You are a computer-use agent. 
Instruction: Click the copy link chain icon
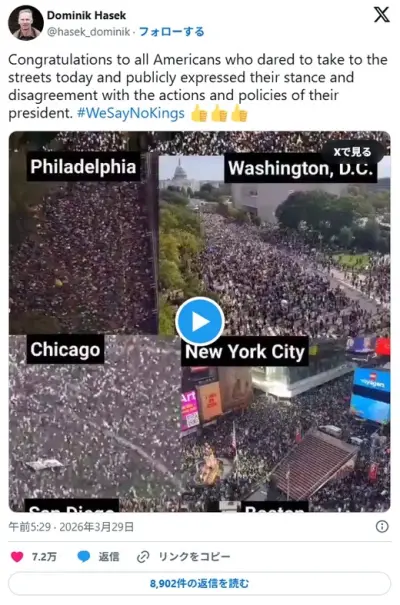tap(143, 556)
